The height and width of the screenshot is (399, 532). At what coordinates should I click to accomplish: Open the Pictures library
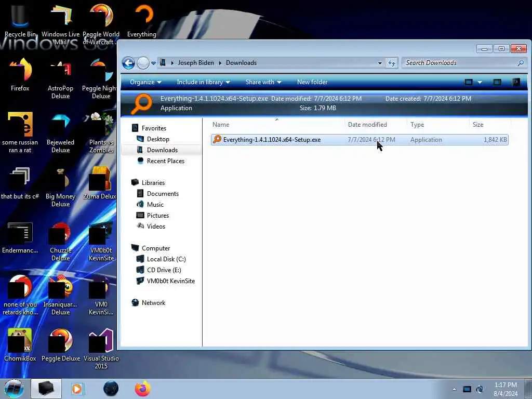(158, 216)
